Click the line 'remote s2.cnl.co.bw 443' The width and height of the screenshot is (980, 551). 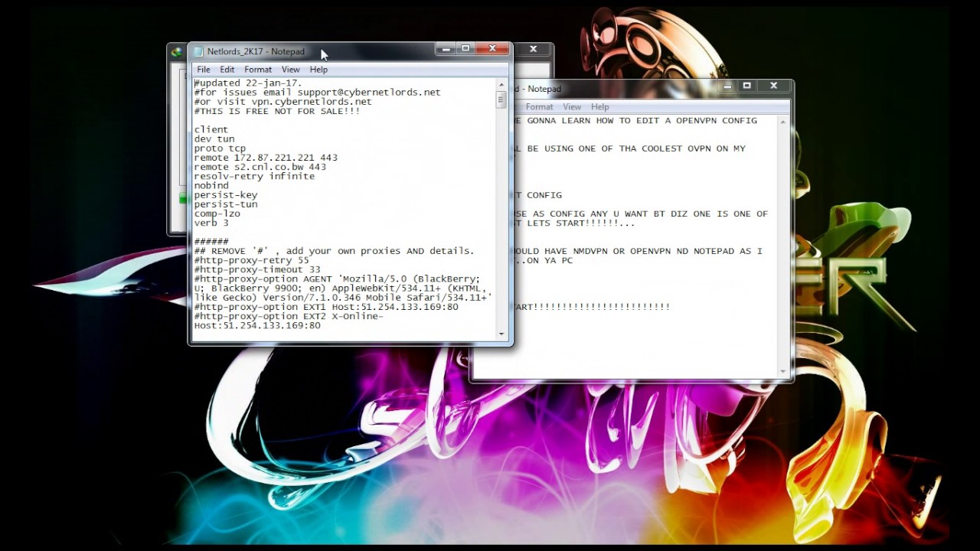point(260,167)
